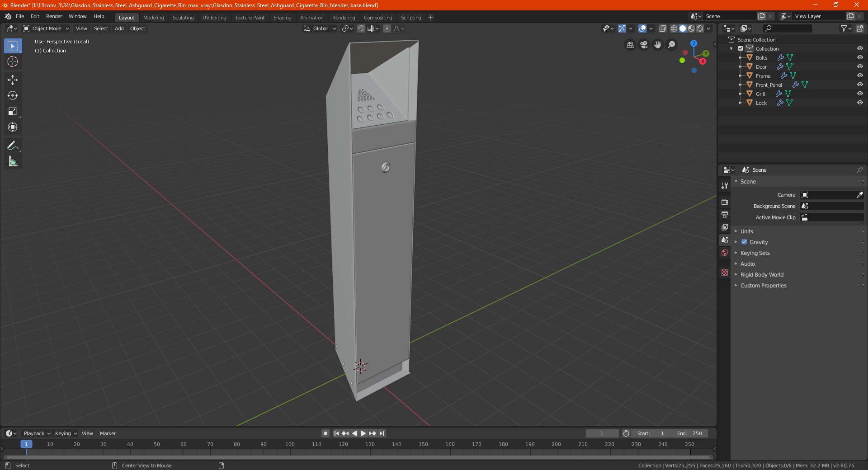Select the Front_Panel object in outliner
This screenshot has height=470, width=868.
(x=769, y=85)
